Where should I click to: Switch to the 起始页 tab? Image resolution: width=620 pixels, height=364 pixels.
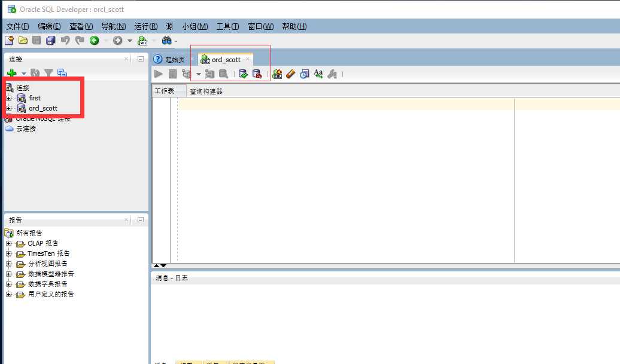(x=170, y=60)
